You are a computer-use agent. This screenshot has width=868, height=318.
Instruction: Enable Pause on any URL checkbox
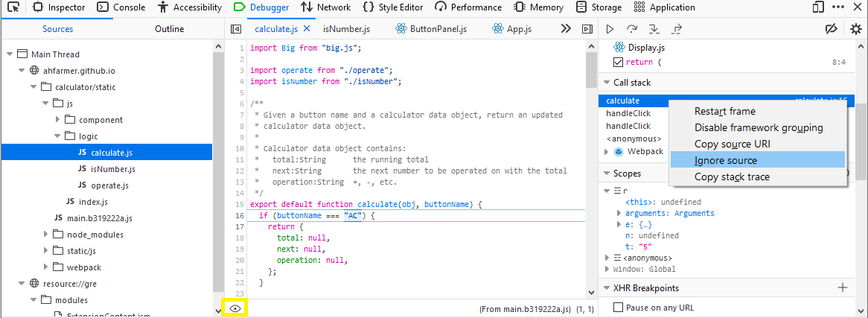click(x=618, y=308)
